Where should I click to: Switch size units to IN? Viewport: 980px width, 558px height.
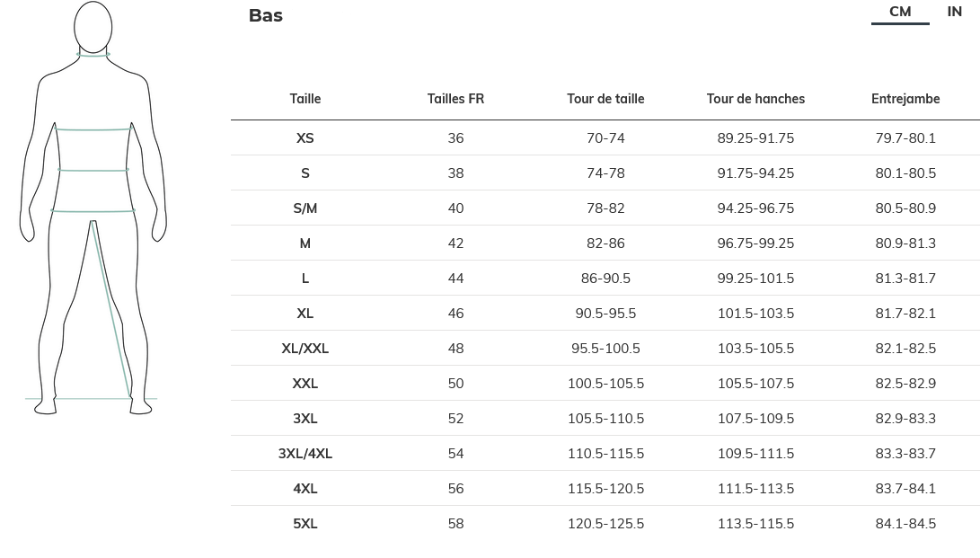[954, 12]
